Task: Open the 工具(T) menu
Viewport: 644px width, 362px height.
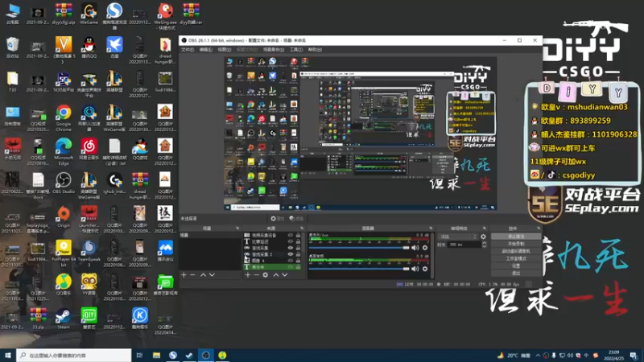Action: click(x=296, y=50)
